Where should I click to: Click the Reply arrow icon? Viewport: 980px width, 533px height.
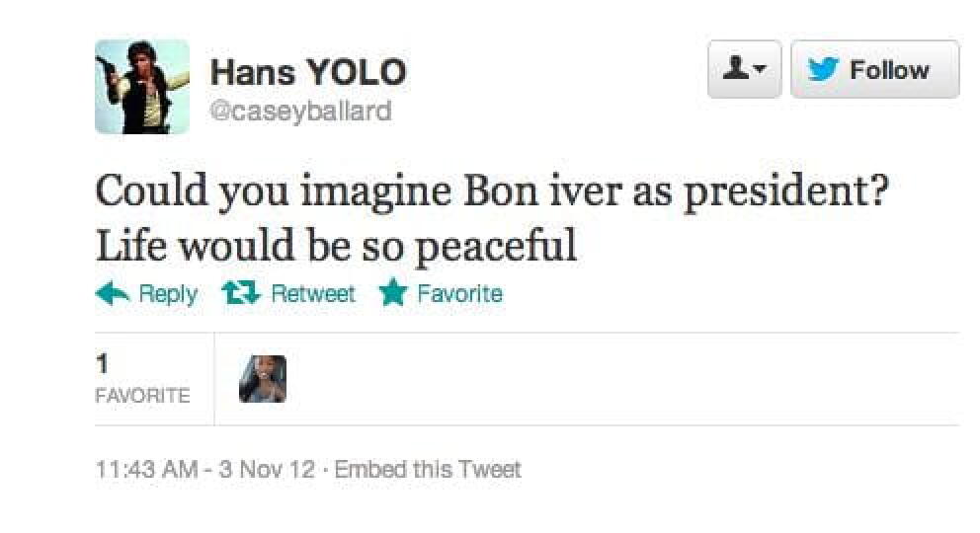click(x=112, y=294)
